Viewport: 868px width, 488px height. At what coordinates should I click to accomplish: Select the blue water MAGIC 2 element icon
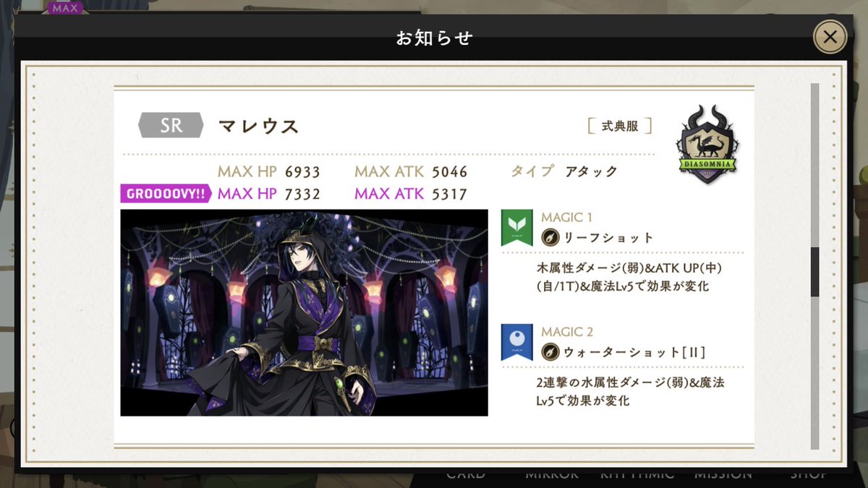pos(516,342)
